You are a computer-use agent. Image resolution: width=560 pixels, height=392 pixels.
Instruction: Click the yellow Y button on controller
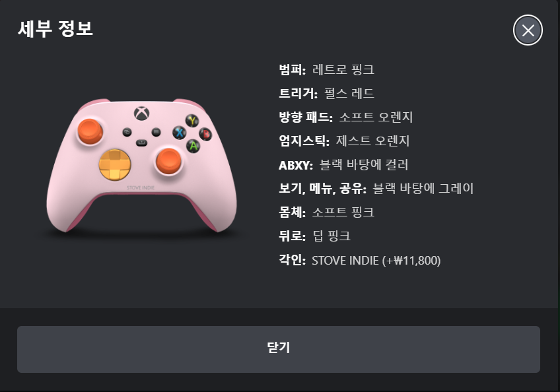coord(193,121)
